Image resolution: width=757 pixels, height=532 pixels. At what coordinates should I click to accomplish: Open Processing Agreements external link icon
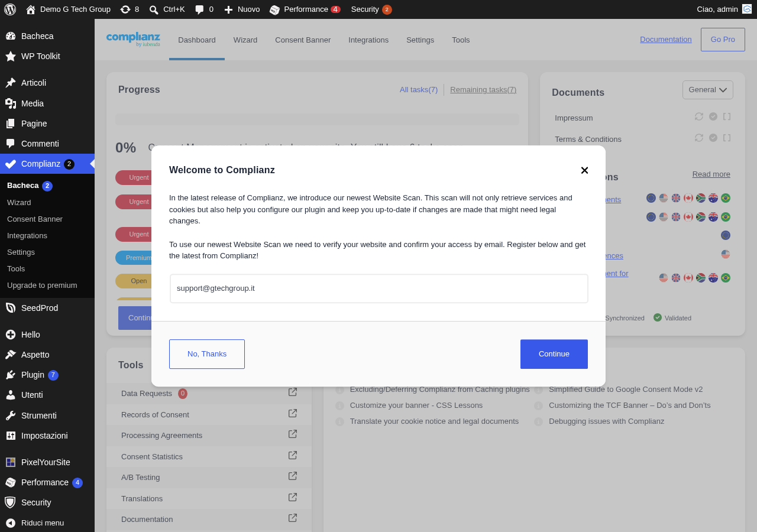point(293,434)
